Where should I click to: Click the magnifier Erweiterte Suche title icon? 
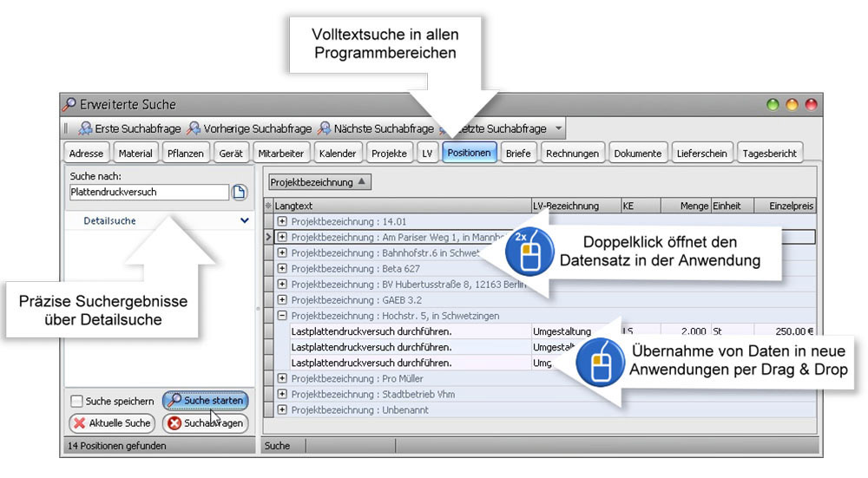click(69, 104)
